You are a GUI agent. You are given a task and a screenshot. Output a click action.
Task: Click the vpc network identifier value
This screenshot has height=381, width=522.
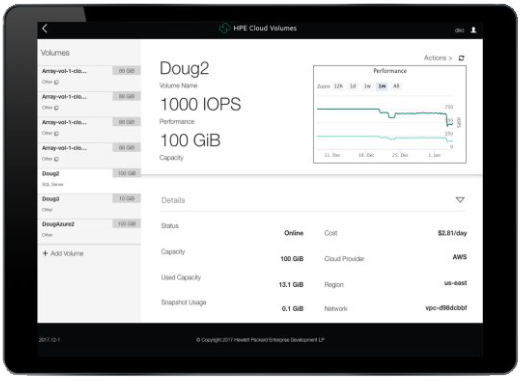coord(446,307)
